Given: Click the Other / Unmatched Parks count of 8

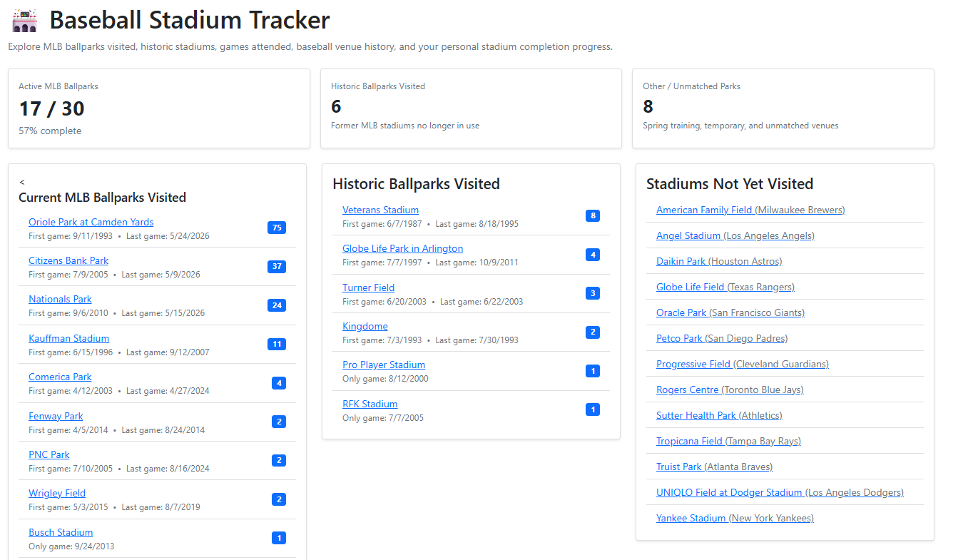Looking at the screenshot, I should [x=648, y=106].
